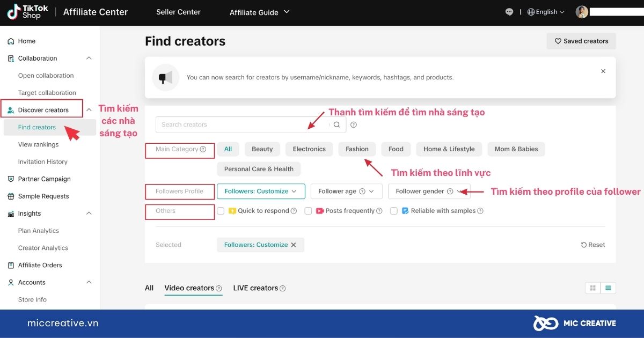644x338 pixels.
Task: Click the Home house icon in sidebar
Action: pos(11,41)
